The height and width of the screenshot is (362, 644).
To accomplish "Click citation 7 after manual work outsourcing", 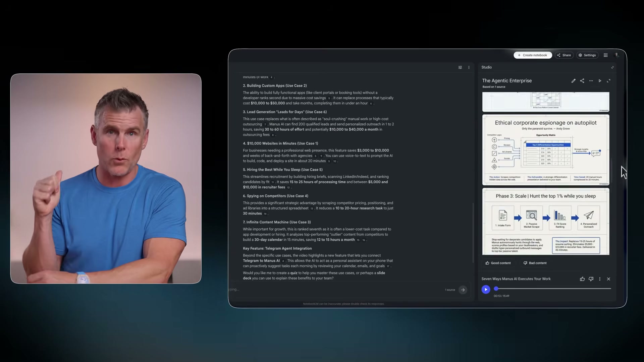I will point(265,124).
